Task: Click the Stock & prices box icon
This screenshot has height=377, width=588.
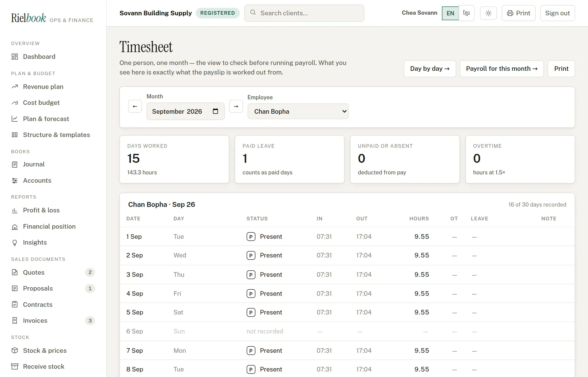Action: pyautogui.click(x=15, y=351)
